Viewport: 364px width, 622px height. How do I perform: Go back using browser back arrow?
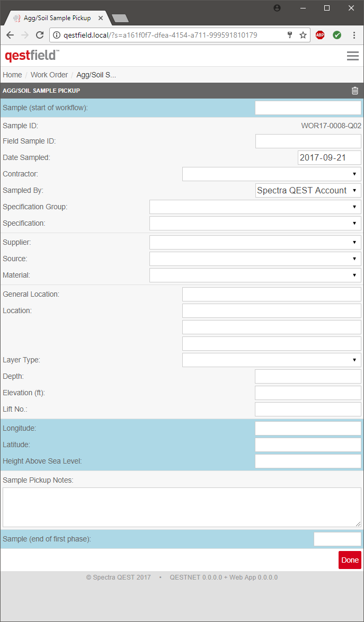(10, 35)
